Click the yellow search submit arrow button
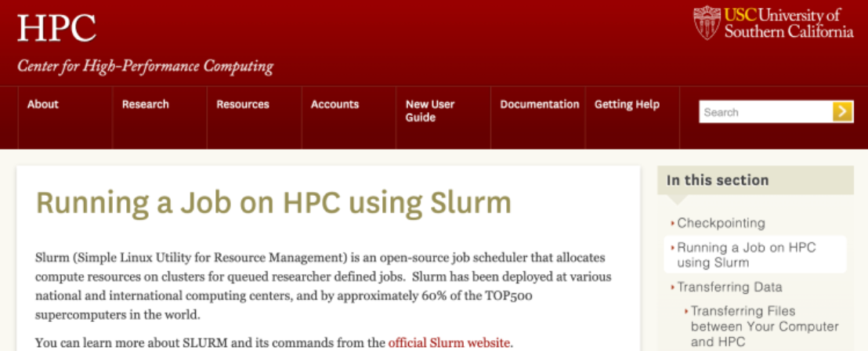Viewport: 868px width, 351px height. (843, 112)
